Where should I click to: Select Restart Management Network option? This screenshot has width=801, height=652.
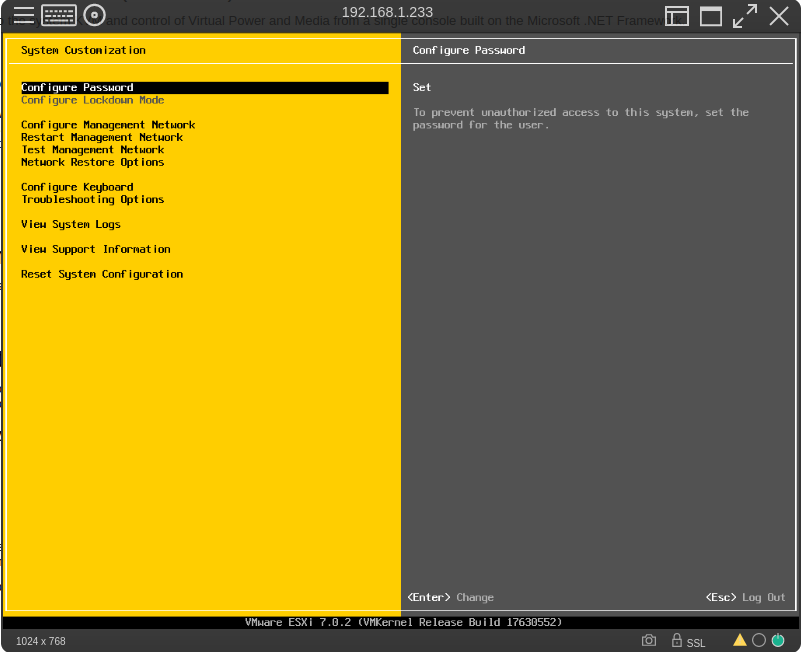(102, 137)
